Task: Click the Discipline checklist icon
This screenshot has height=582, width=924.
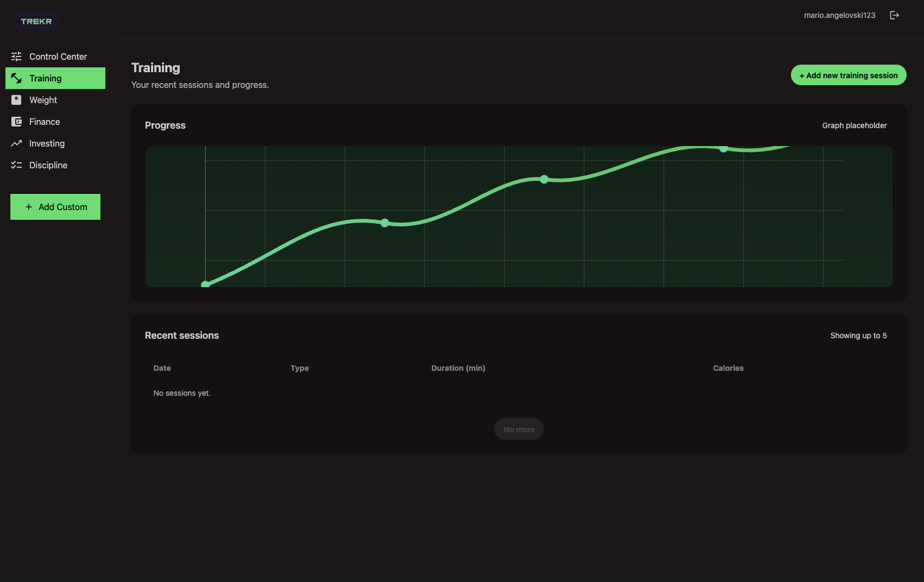Action: tap(16, 165)
